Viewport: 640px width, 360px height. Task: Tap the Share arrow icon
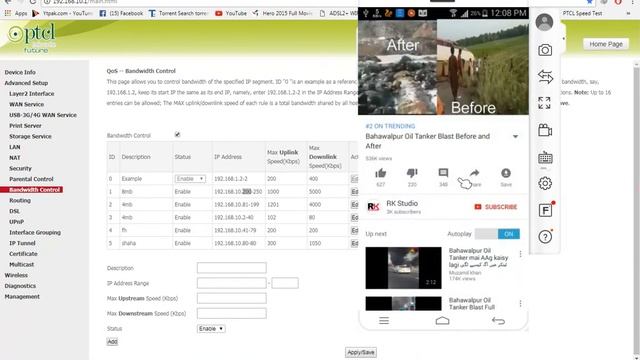click(x=474, y=173)
